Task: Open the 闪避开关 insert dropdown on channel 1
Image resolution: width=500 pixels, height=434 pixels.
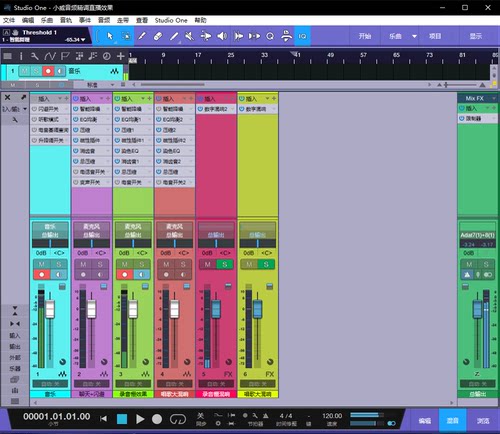Action: click(66, 109)
